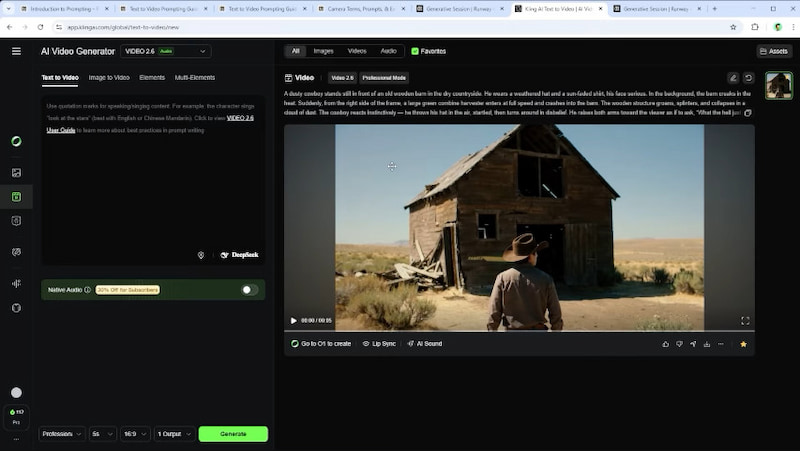Click the regenerate arrow icon
Viewport: 800px width, 451px height.
tap(748, 77)
